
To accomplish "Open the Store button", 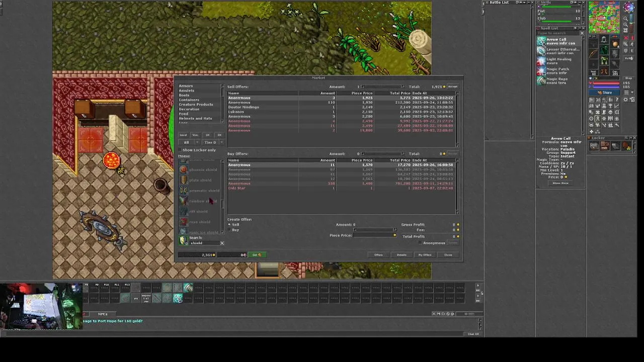I will click(x=605, y=93).
